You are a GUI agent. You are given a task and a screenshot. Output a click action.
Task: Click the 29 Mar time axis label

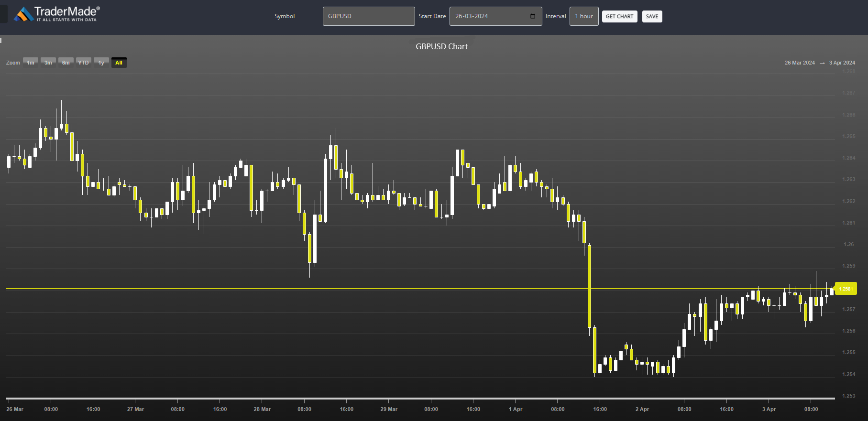389,409
